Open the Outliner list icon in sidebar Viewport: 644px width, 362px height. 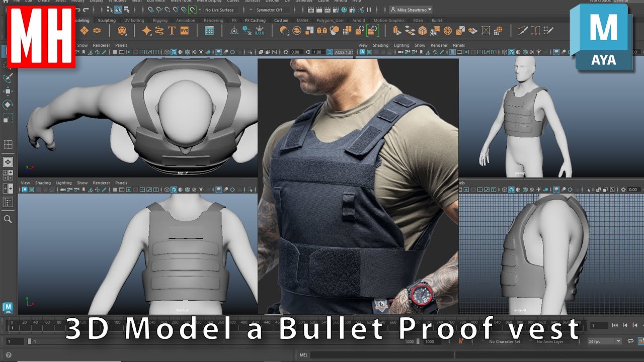8,202
